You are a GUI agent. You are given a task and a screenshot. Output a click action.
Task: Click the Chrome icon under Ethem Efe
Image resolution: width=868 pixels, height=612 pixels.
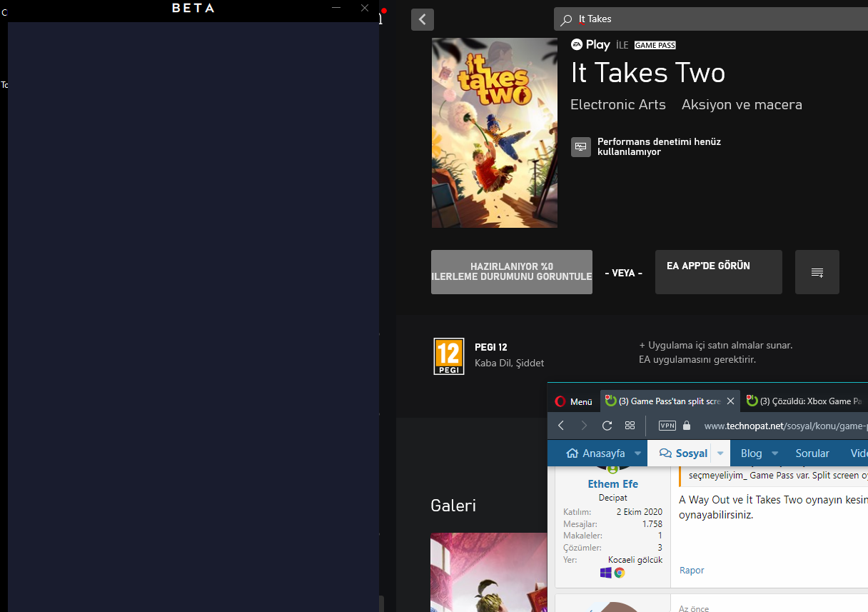tap(620, 573)
